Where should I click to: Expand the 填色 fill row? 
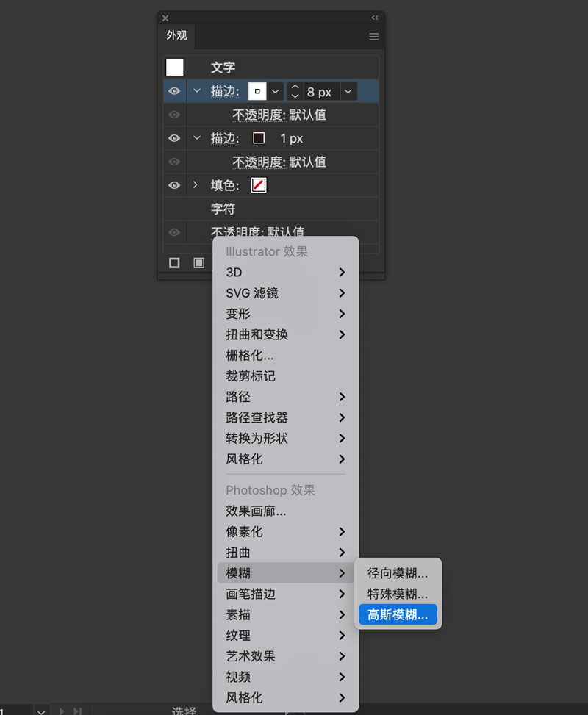(x=196, y=185)
